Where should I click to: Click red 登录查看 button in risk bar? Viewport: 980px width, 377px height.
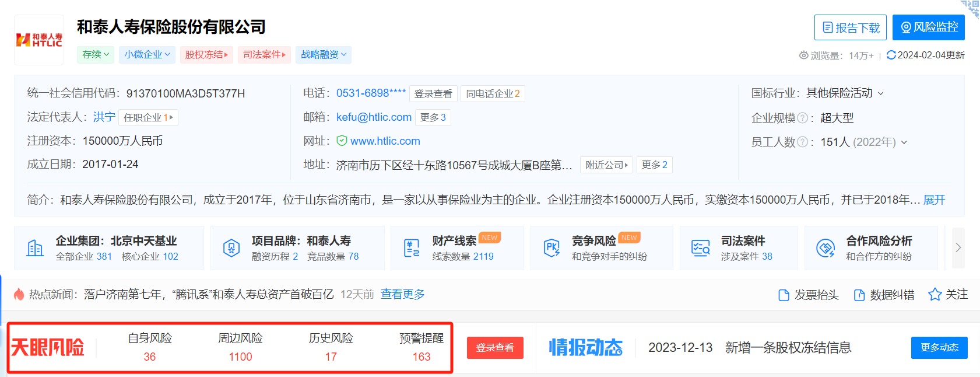495,348
